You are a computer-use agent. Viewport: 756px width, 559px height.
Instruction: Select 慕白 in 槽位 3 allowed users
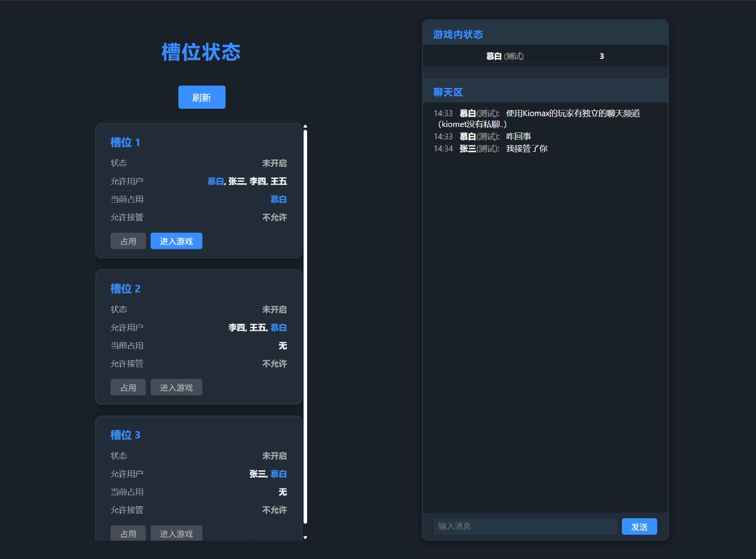[x=278, y=474]
